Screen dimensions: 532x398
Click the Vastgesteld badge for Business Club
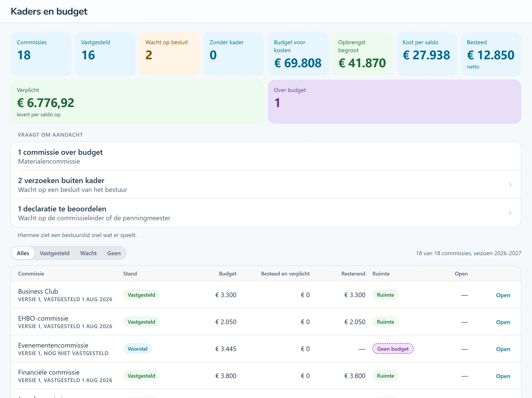pos(141,295)
